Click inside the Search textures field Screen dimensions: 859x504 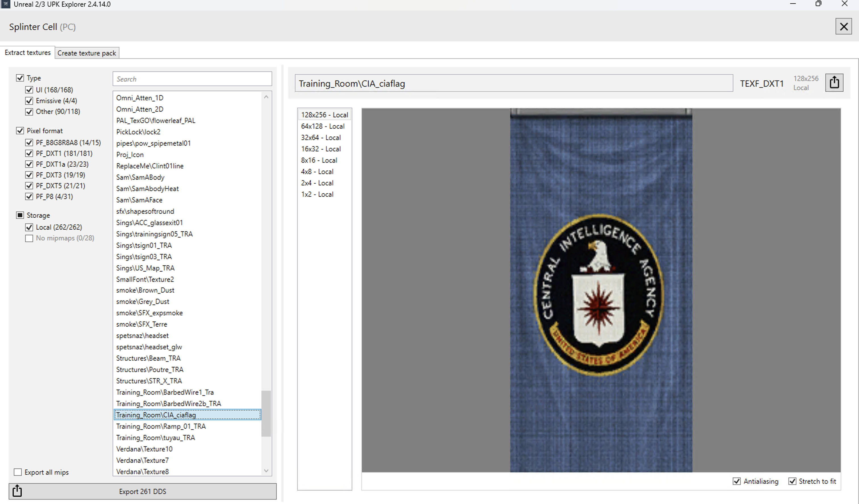pos(192,79)
